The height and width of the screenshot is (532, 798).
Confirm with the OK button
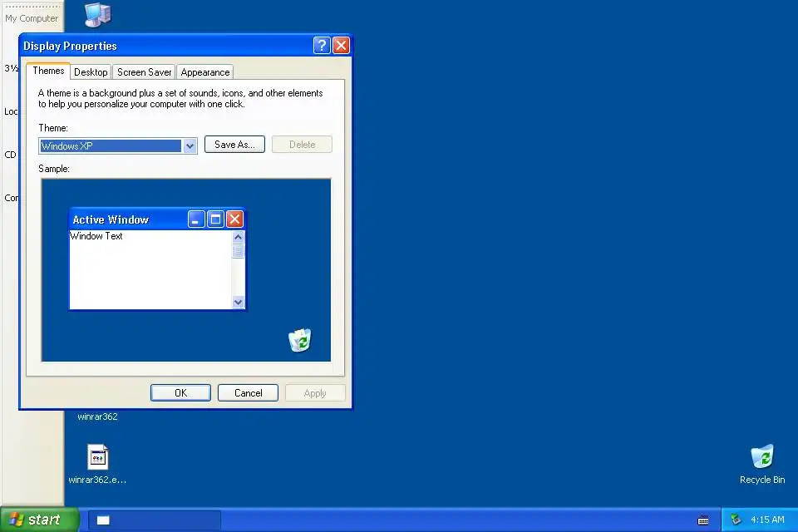(180, 393)
